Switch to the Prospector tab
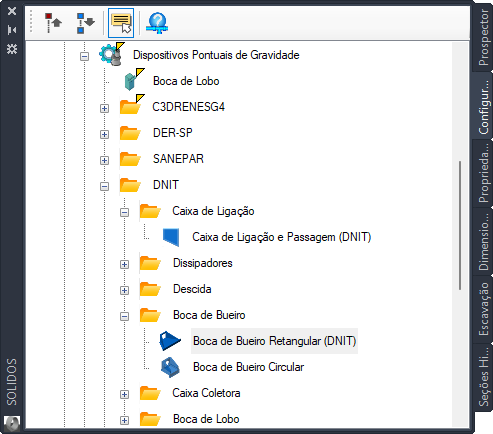The width and height of the screenshot is (493, 434). pos(483,37)
